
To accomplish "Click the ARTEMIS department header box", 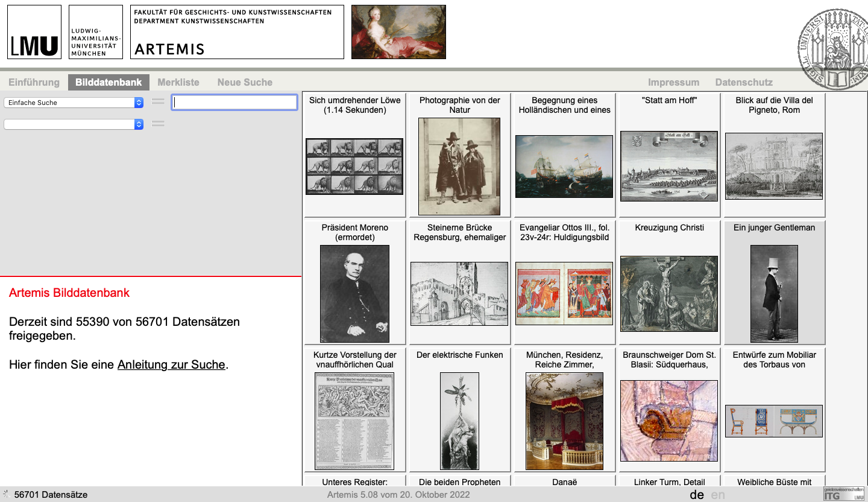I will pos(237,32).
